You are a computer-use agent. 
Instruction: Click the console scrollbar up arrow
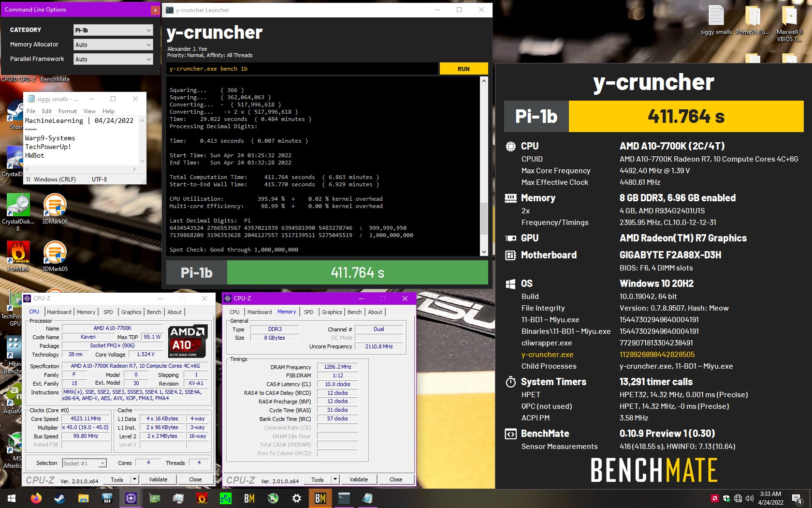point(484,81)
